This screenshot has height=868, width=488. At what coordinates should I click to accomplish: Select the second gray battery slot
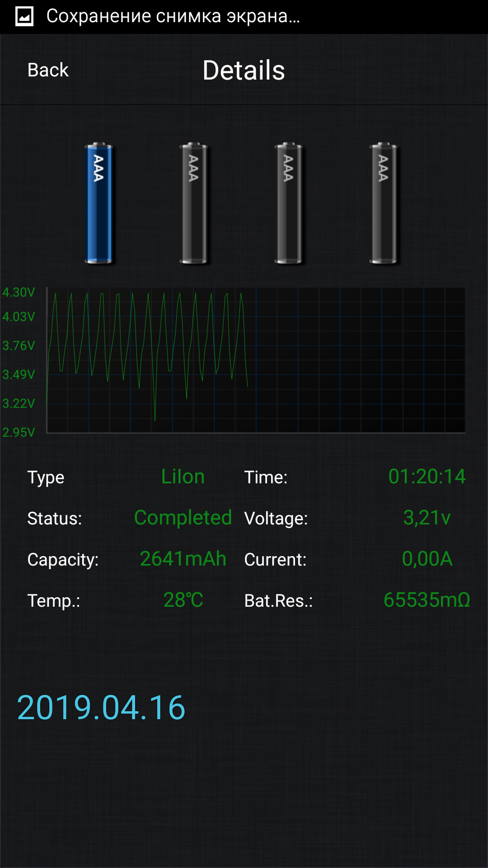click(193, 203)
